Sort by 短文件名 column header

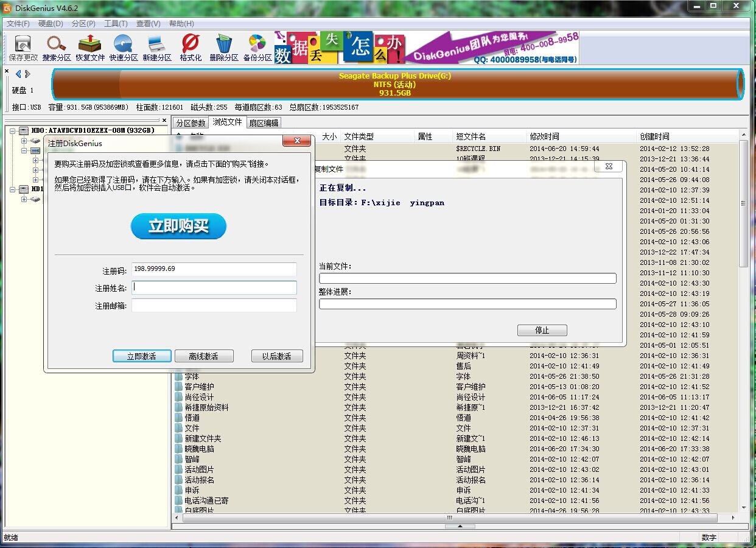click(490, 136)
